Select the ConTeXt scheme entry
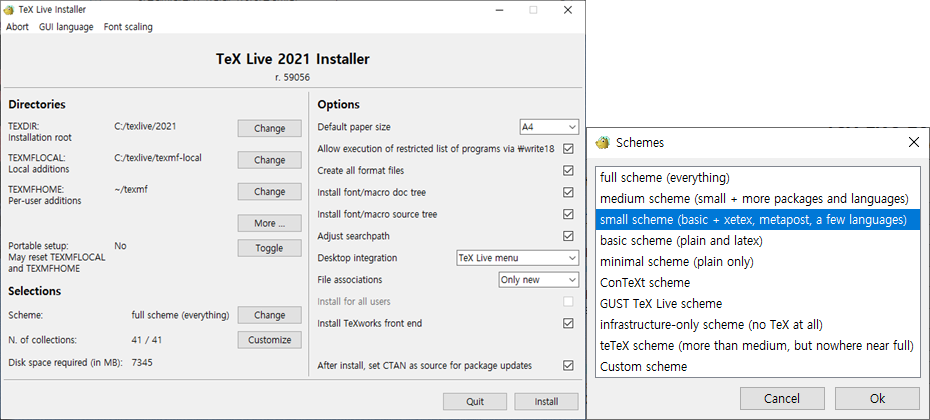 (757, 282)
